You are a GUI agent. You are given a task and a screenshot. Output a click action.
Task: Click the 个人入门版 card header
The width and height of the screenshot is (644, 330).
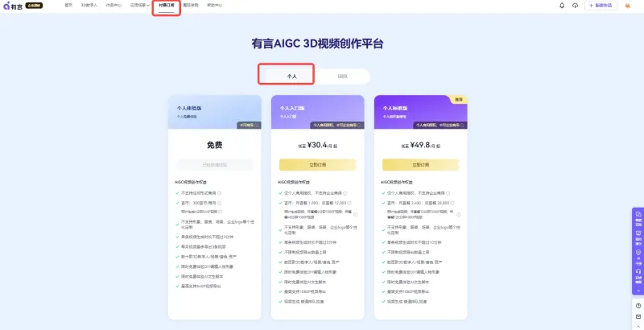(x=317, y=112)
